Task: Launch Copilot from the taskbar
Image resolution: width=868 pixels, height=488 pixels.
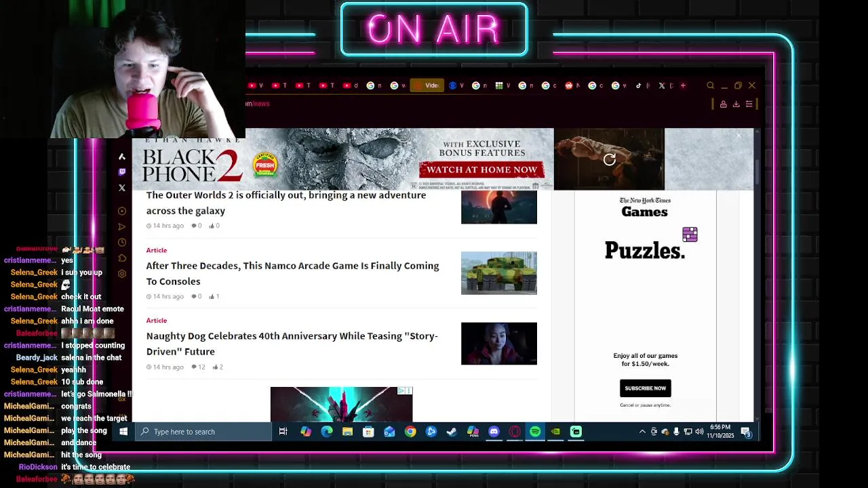Action: pos(306,432)
